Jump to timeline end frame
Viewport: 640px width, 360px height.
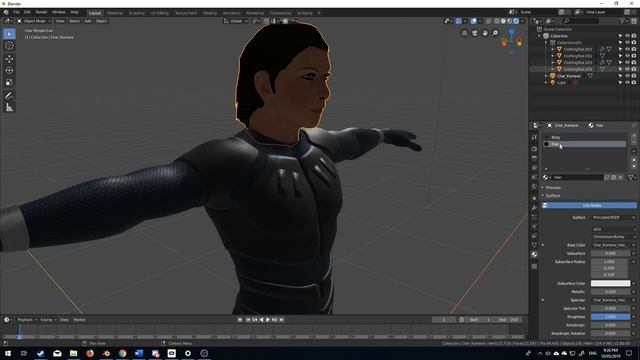coord(281,320)
